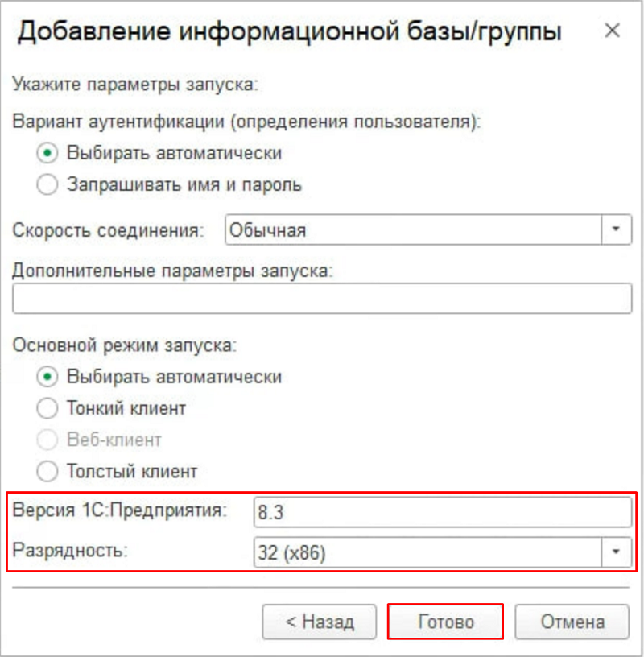The image size is (644, 657).
Task: Go back with the < Назад button
Action: [x=320, y=622]
